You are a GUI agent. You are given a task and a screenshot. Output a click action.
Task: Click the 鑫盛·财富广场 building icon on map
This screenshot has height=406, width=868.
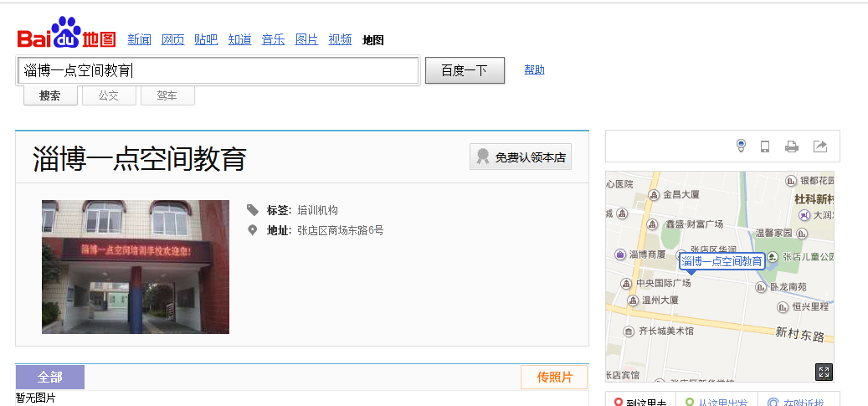coord(653,224)
